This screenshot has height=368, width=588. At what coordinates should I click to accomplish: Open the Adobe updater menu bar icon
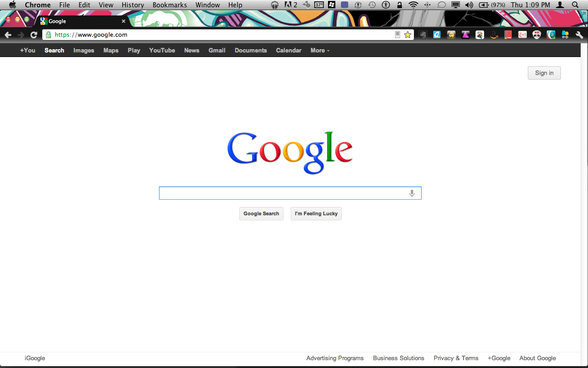[291, 5]
